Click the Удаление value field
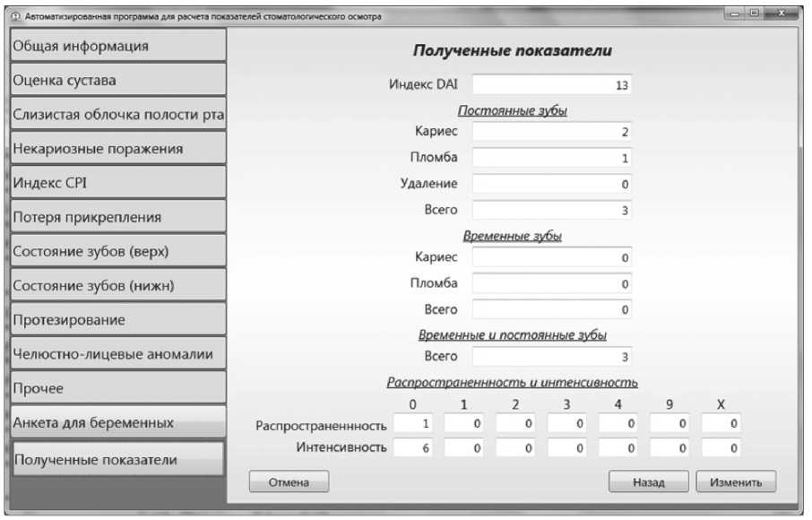 (552, 184)
